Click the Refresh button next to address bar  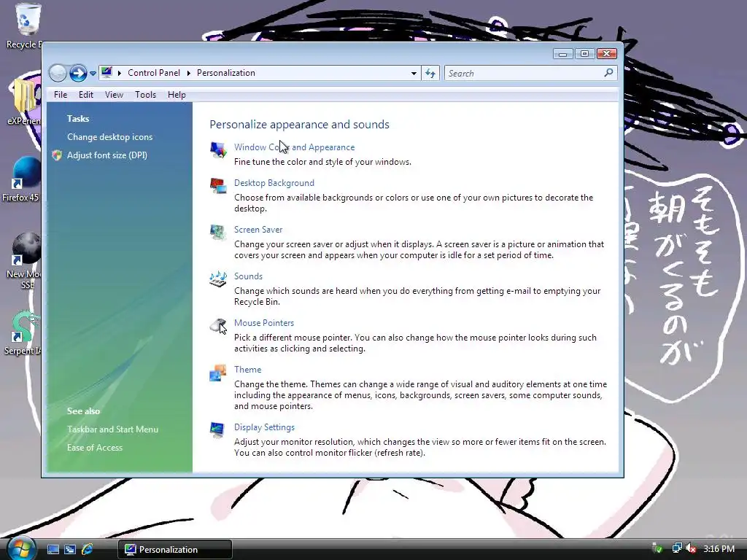click(x=430, y=74)
